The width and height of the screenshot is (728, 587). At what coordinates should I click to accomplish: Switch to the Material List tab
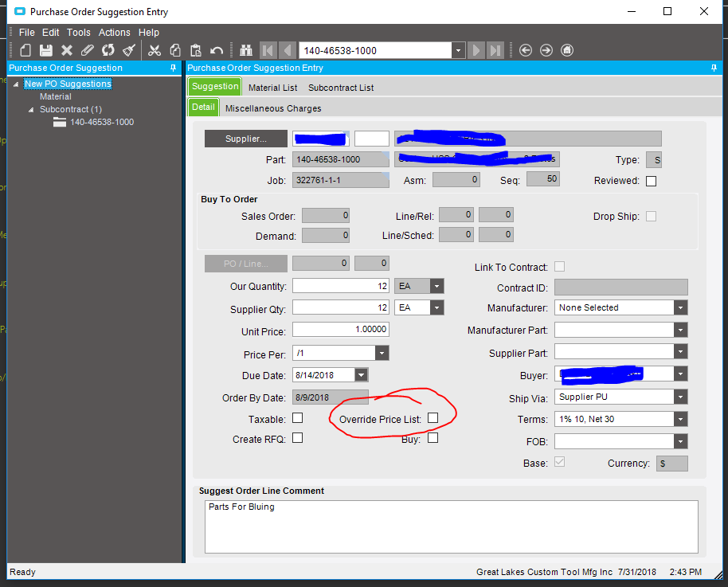pyautogui.click(x=272, y=88)
